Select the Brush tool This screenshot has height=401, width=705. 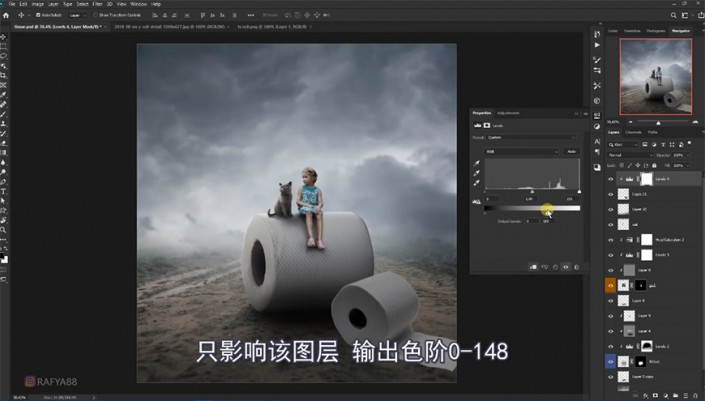coord(4,114)
